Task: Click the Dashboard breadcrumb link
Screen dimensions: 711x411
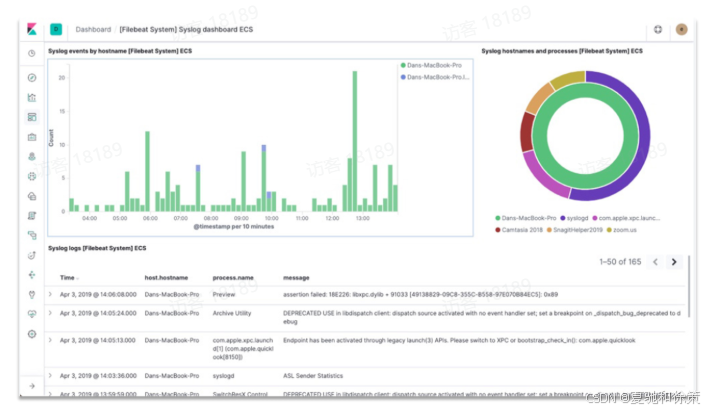Action: 93,29
